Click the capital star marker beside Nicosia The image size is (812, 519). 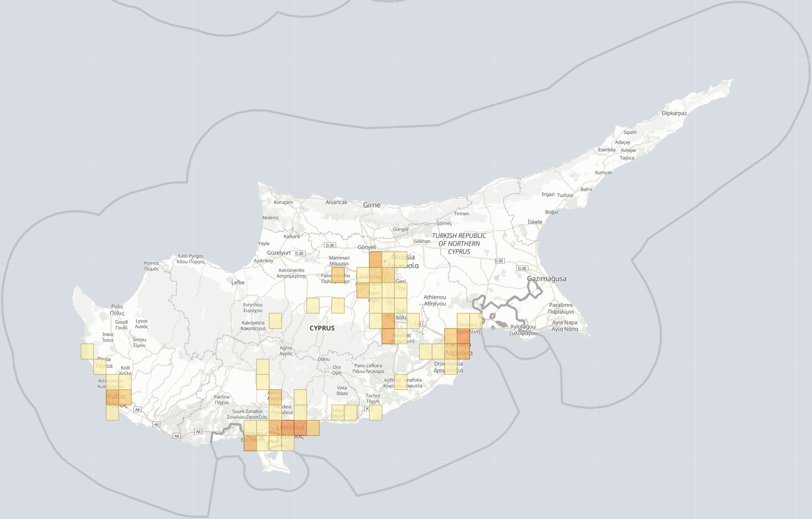[x=385, y=262]
